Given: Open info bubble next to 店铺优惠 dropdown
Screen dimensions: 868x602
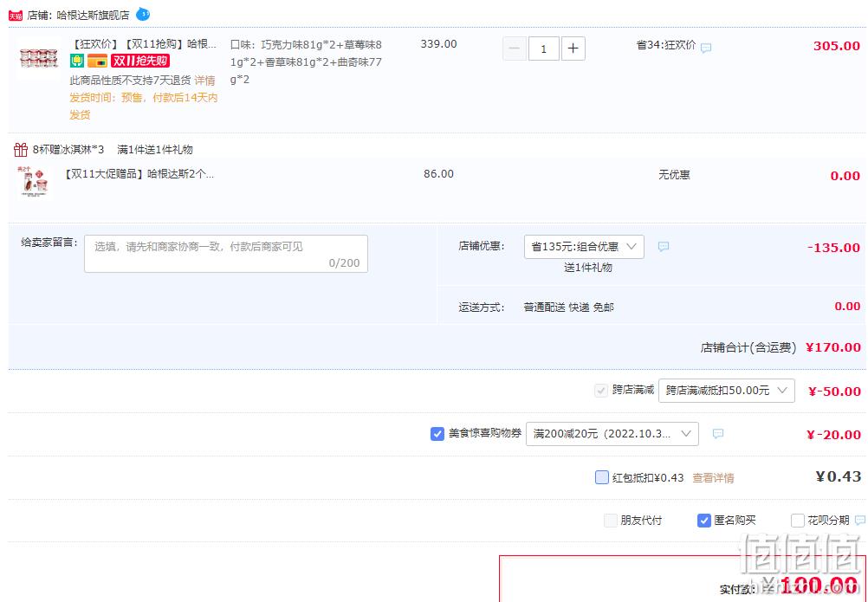Looking at the screenshot, I should click(x=664, y=246).
